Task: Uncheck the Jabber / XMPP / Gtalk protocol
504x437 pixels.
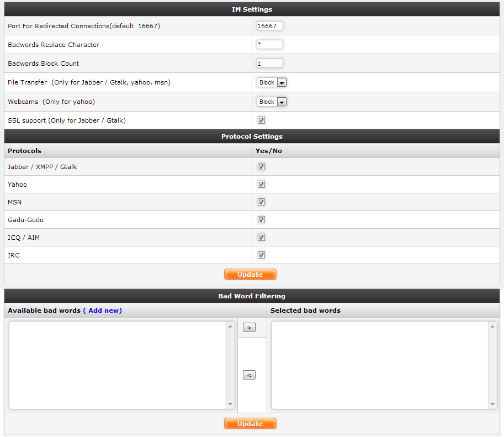Action: 262,166
